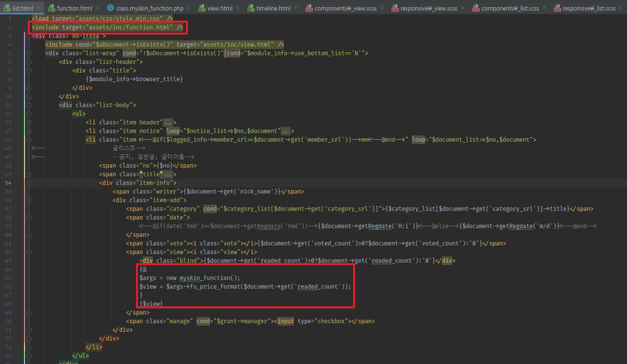Close the class.myskin_function.php tab
The height and width of the screenshot is (364, 627).
pos(189,8)
